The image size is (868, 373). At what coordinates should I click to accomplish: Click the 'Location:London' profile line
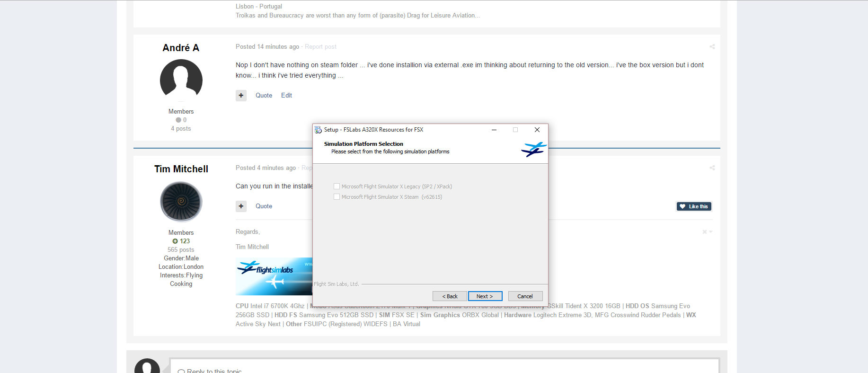pyautogui.click(x=181, y=267)
